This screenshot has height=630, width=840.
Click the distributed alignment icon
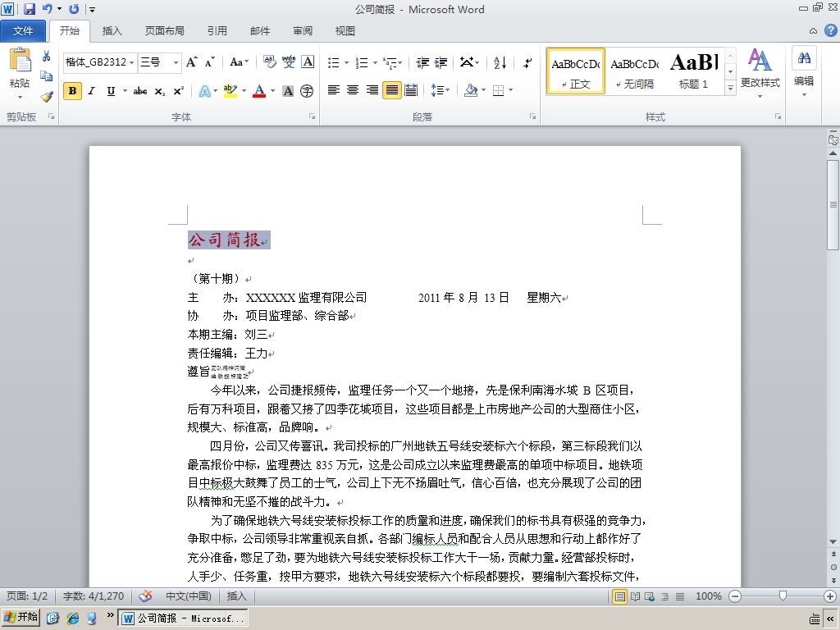411,90
